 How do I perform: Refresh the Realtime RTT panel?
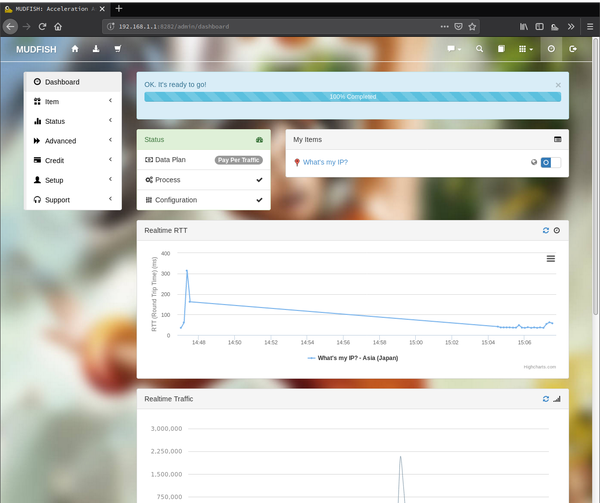tap(545, 230)
